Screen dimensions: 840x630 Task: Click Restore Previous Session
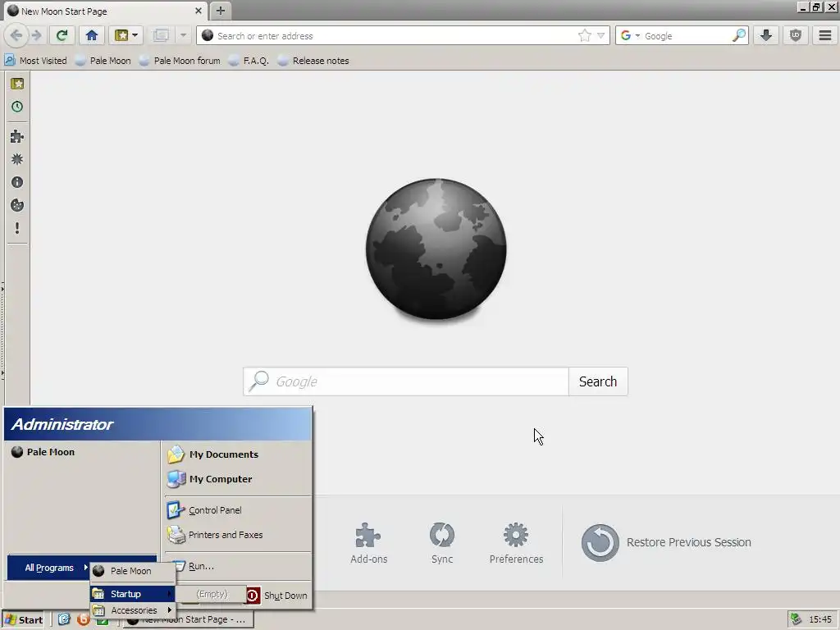[x=666, y=543]
